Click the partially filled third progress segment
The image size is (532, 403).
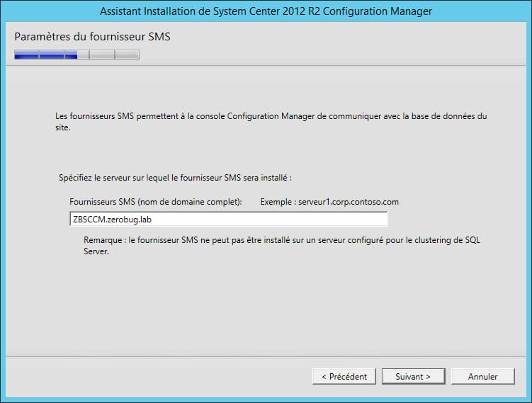pos(77,55)
